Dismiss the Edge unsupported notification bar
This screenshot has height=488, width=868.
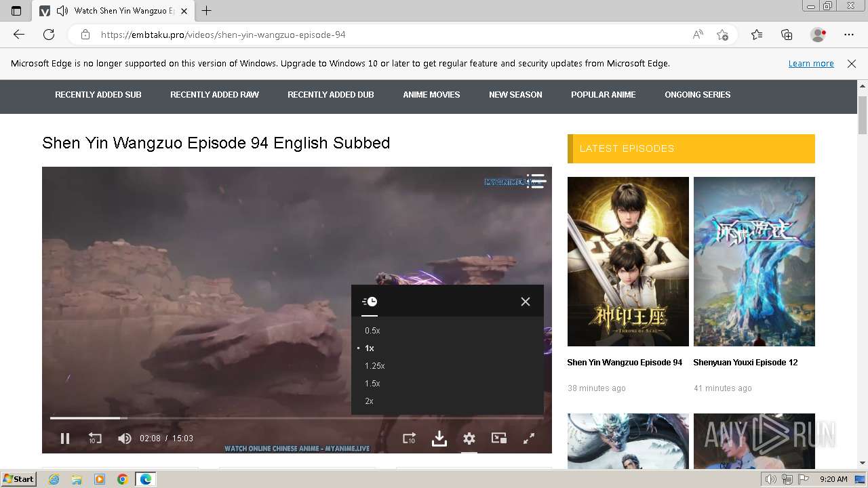click(x=852, y=63)
